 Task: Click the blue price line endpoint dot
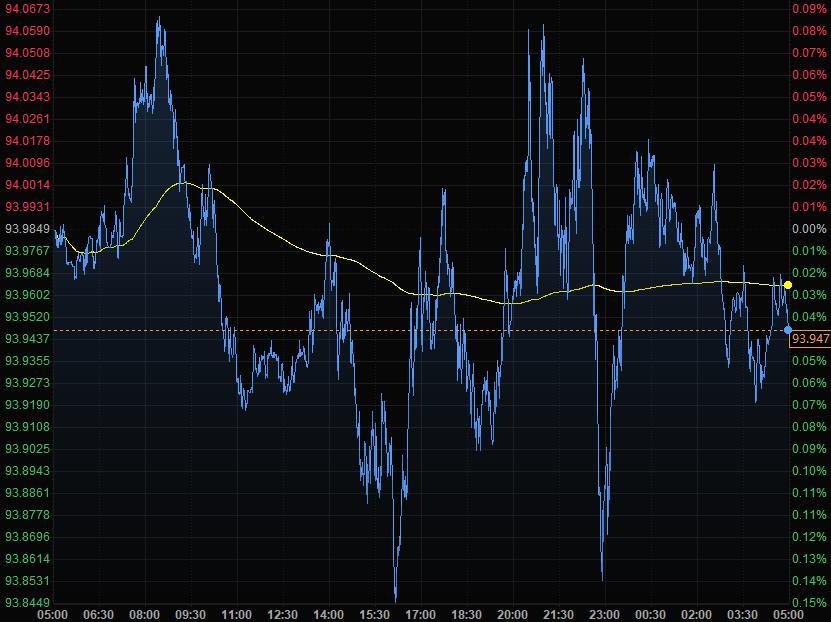click(x=788, y=330)
